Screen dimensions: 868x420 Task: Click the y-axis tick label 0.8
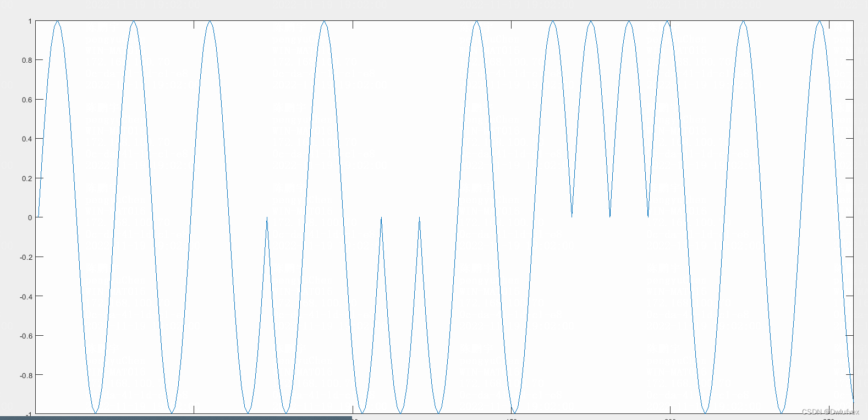click(x=27, y=61)
